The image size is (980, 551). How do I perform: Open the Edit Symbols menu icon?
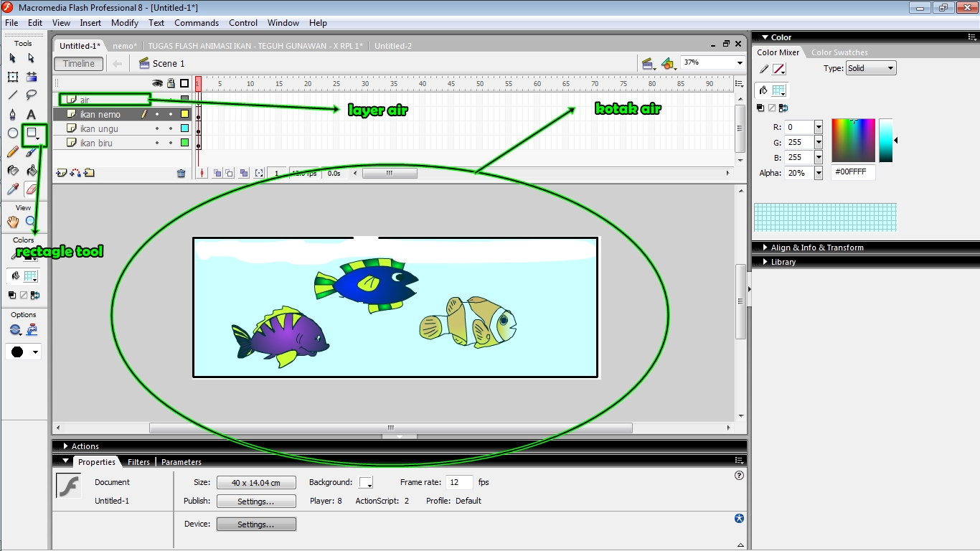[669, 64]
